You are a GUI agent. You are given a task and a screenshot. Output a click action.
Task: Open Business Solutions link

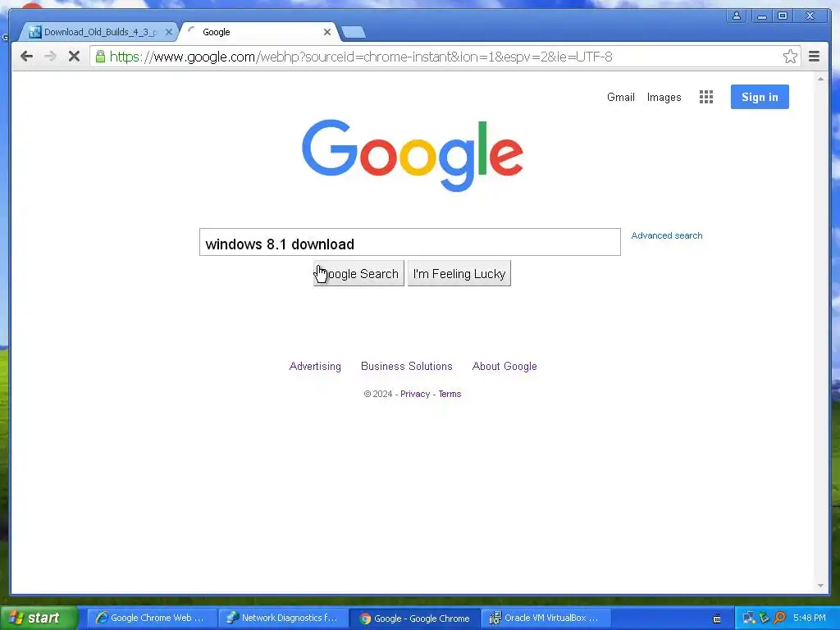tap(407, 367)
